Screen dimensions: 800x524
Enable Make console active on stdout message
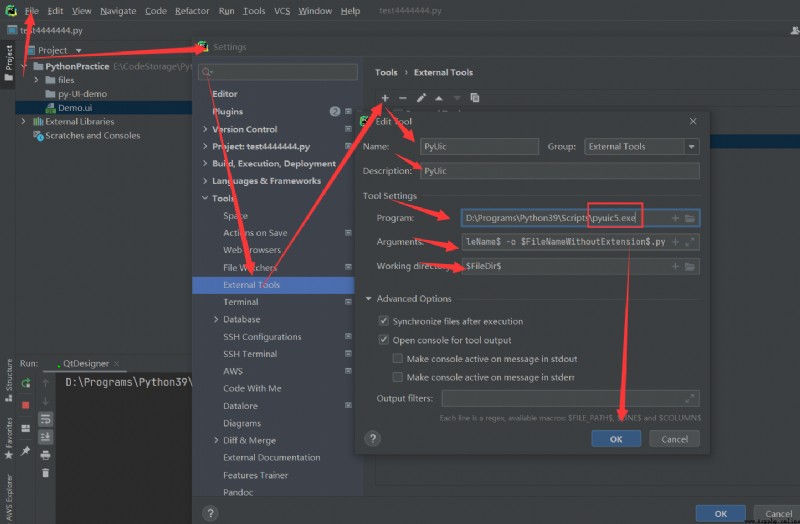click(397, 359)
